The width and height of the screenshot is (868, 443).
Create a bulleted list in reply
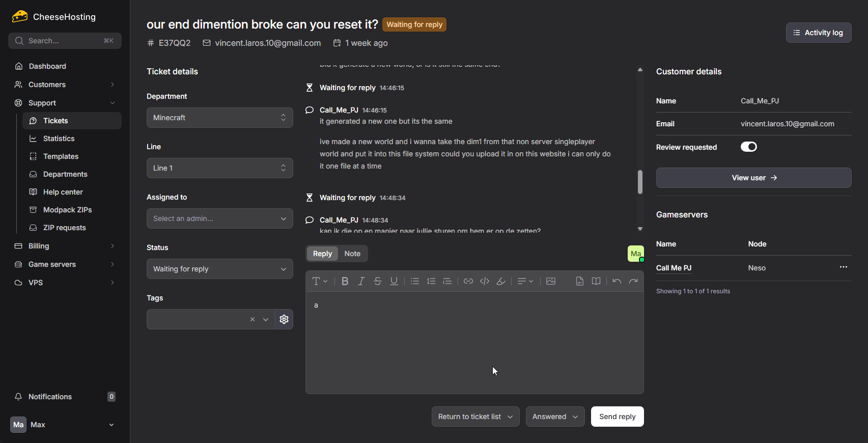pyautogui.click(x=415, y=281)
